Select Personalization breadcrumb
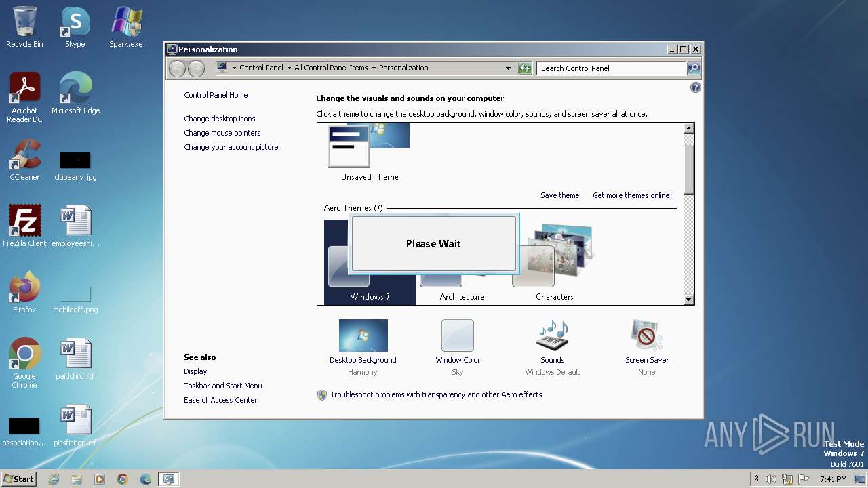 pos(403,68)
